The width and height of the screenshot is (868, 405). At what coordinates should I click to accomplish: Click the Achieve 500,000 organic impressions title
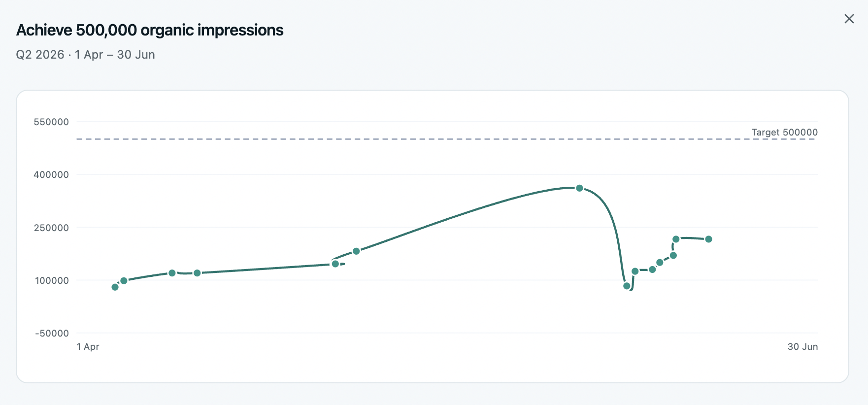[150, 30]
